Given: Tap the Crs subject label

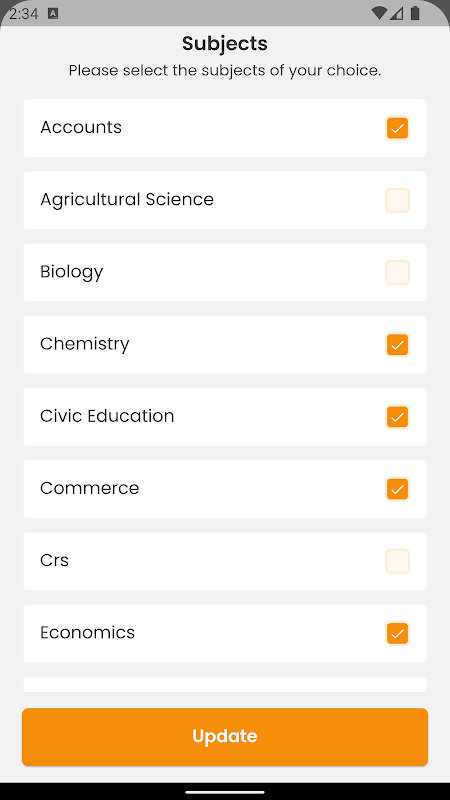Looking at the screenshot, I should (x=55, y=560).
